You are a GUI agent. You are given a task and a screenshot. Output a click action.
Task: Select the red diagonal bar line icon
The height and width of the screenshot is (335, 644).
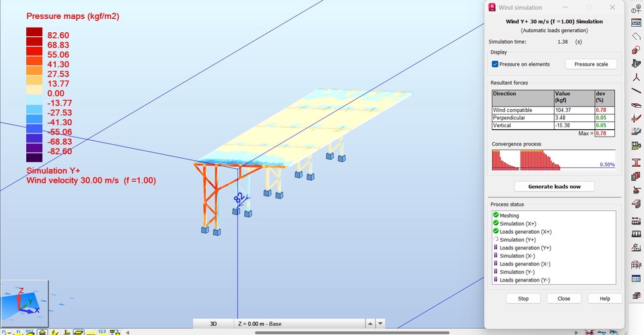coord(636,92)
